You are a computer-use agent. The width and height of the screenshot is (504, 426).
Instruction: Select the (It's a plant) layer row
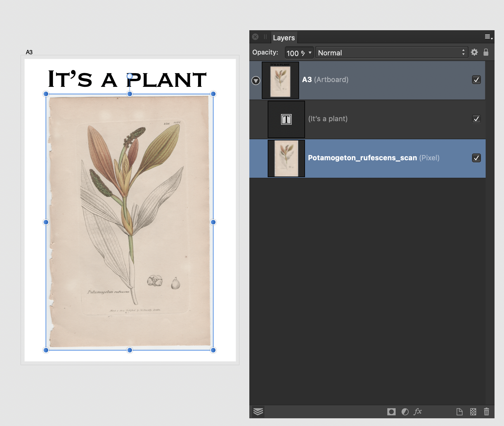coord(367,119)
